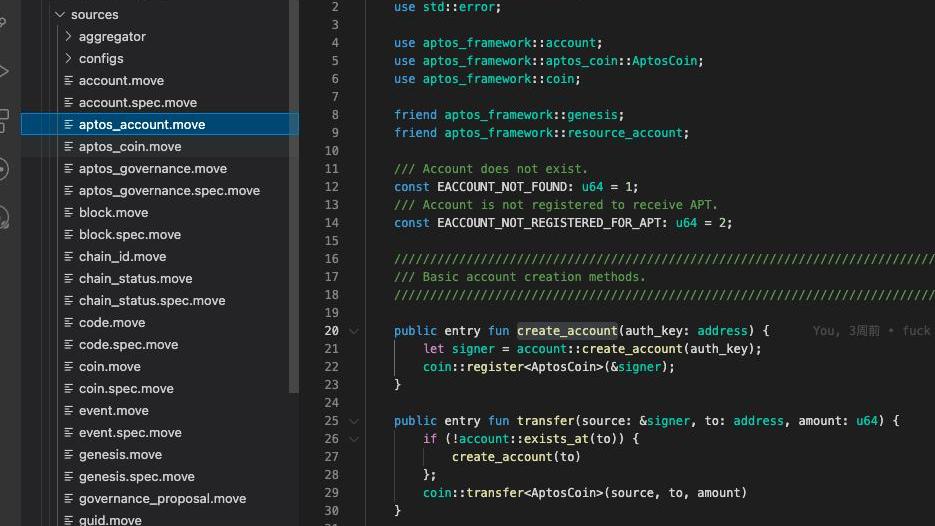
Task: Click the git blame annotation on line 20
Action: [x=871, y=331]
